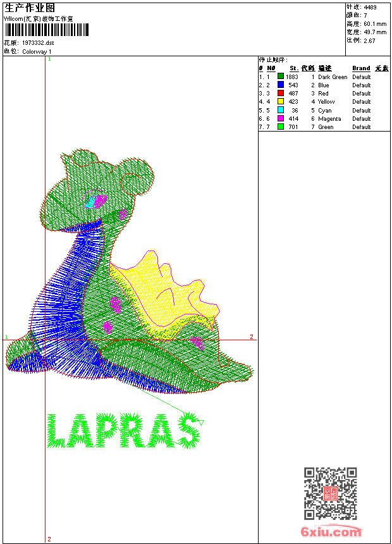Click the Magenta color swatch in row 6
This screenshot has width=392, height=544.
click(x=281, y=118)
